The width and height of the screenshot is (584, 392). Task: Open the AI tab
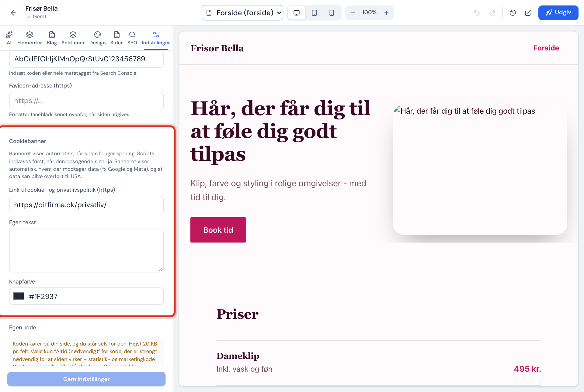(x=9, y=38)
